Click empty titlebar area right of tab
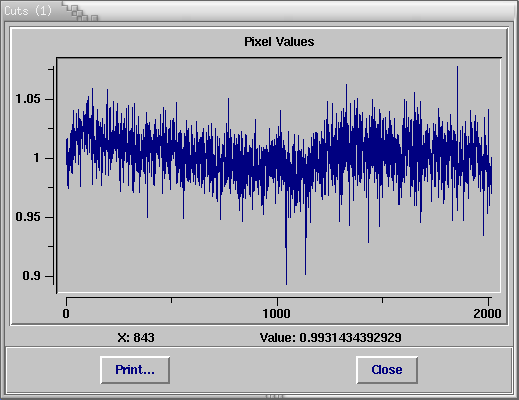Viewport: 519px width, 400px height. point(300,11)
